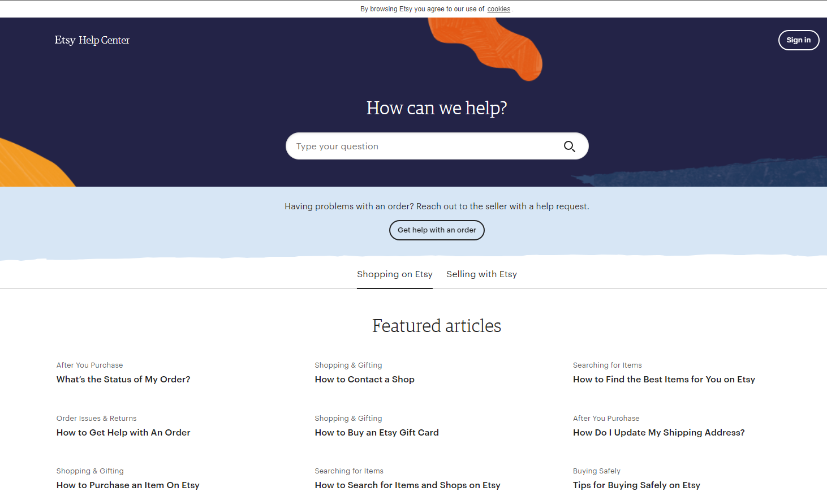Focus the 'Type your question' search field

point(437,146)
